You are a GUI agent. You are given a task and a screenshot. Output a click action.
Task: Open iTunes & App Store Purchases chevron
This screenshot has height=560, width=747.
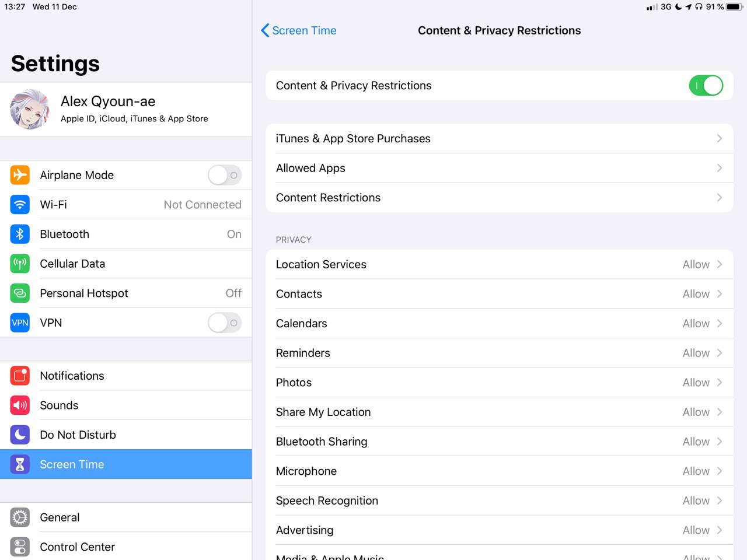[720, 138]
